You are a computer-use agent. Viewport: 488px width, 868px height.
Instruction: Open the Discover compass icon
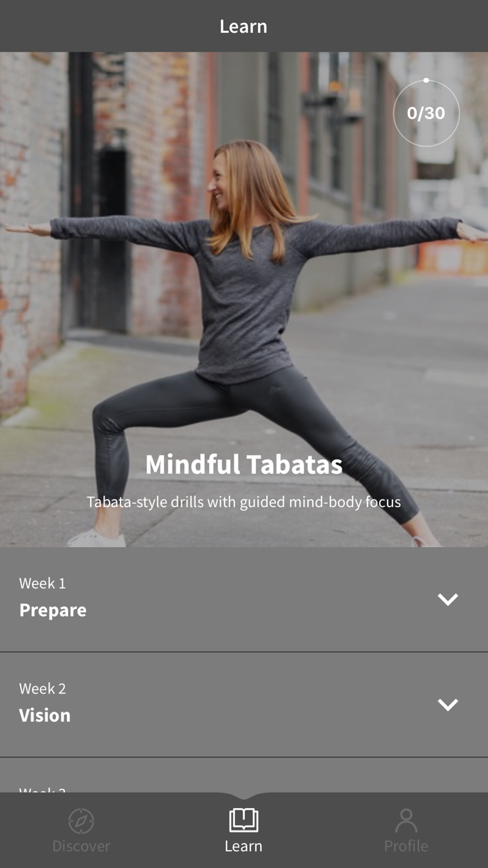coord(82,821)
